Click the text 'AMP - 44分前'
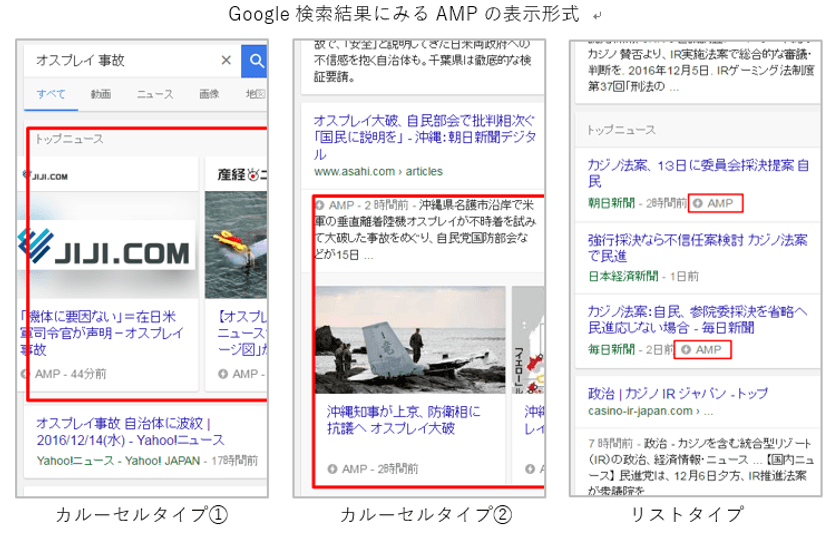840x534 pixels. pyautogui.click(x=70, y=374)
